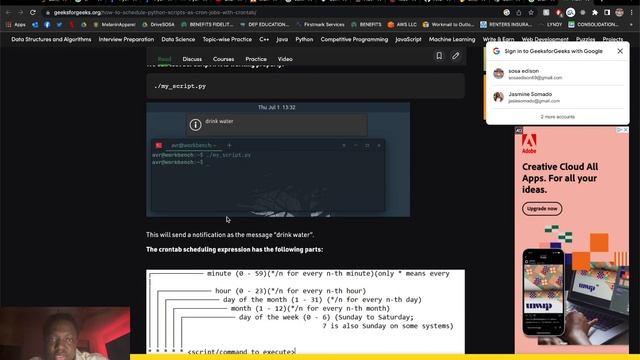Open the Facebook bookmark icon
Image resolution: width=640 pixels, height=360 pixels.
coord(47,24)
